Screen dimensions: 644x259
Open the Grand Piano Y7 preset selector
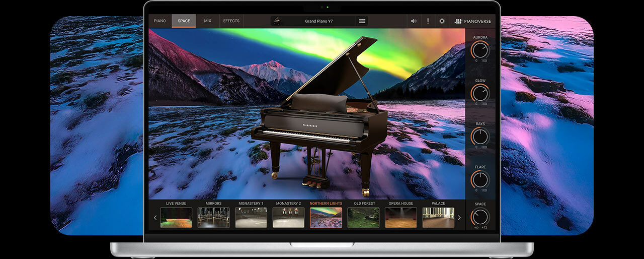point(319,21)
